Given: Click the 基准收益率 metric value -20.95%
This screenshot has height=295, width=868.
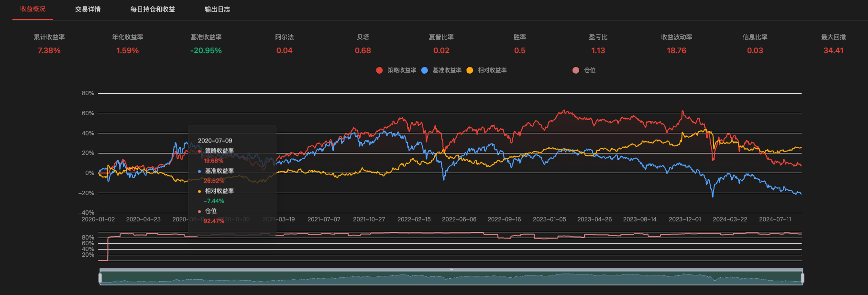Looking at the screenshot, I should tap(206, 51).
